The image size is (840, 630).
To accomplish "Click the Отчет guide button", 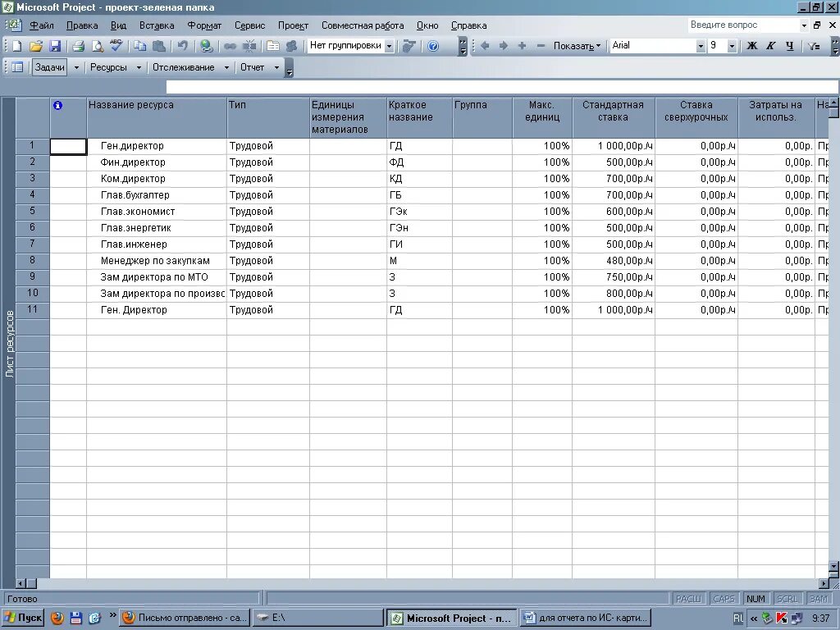I will tap(253, 67).
